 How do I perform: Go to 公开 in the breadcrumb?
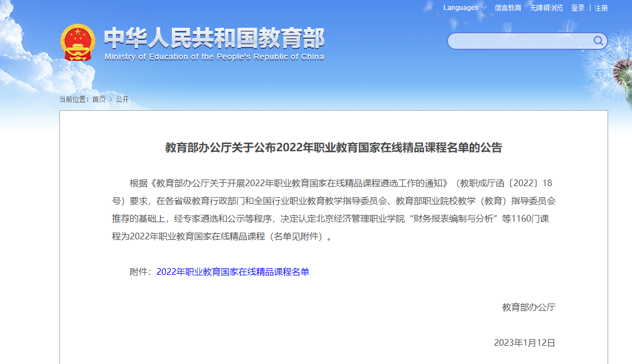(122, 99)
